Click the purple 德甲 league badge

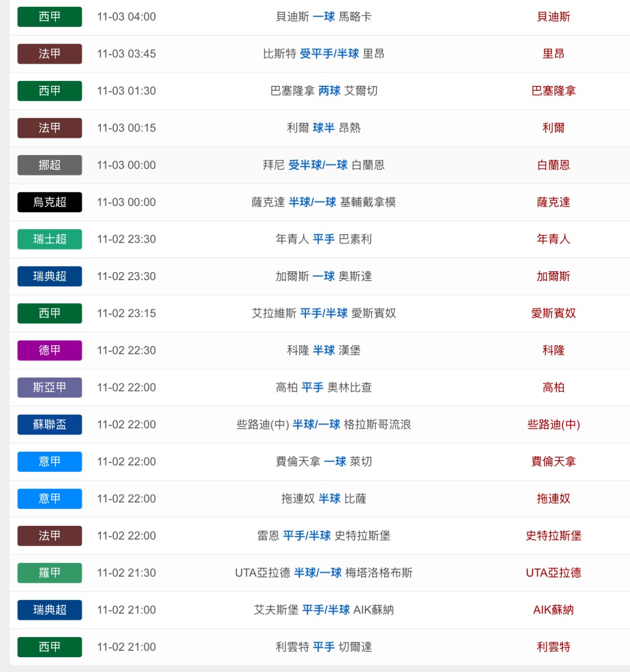pos(50,350)
